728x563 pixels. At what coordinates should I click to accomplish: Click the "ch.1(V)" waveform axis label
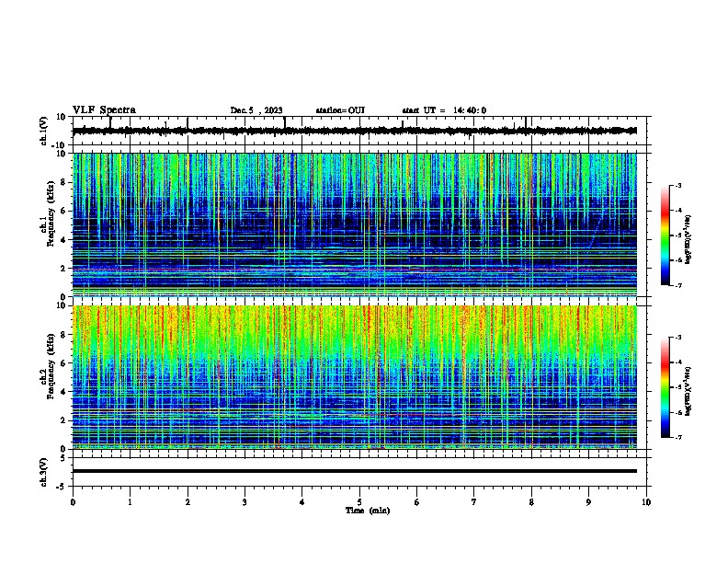pyautogui.click(x=44, y=131)
